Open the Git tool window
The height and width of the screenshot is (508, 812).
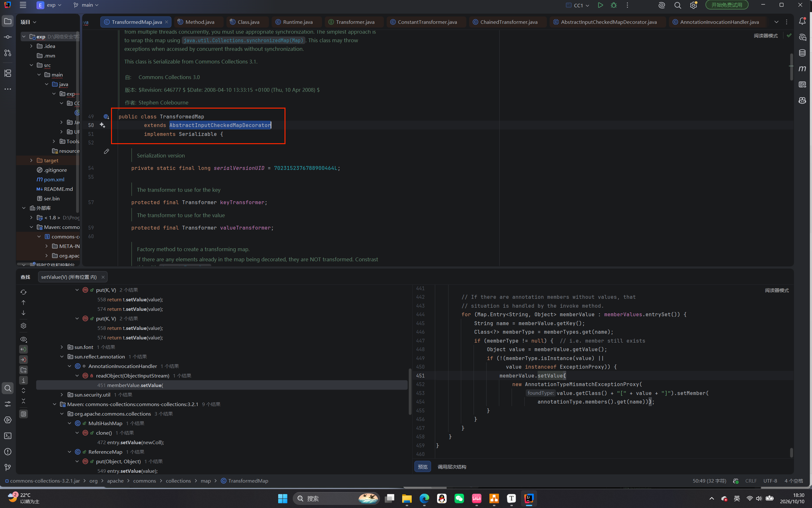click(x=8, y=467)
